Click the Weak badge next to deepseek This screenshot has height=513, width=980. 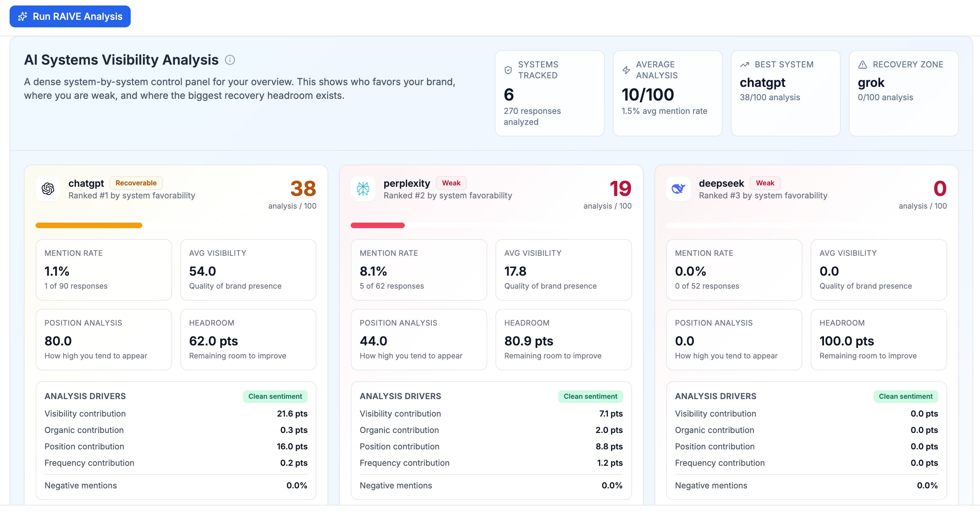point(765,183)
